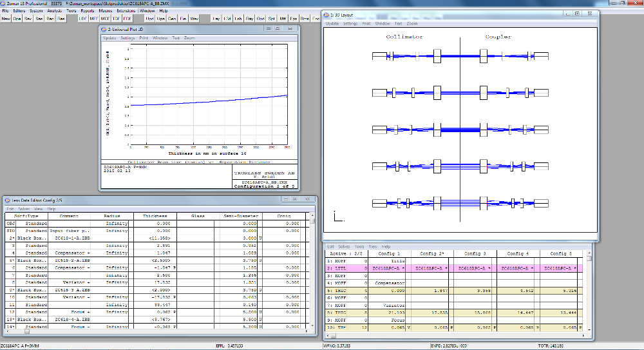Select the Thickness column header in Lens Data Editor

point(155,216)
